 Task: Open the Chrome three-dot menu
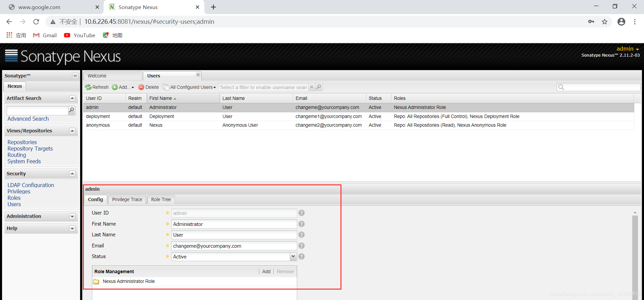pyautogui.click(x=635, y=22)
